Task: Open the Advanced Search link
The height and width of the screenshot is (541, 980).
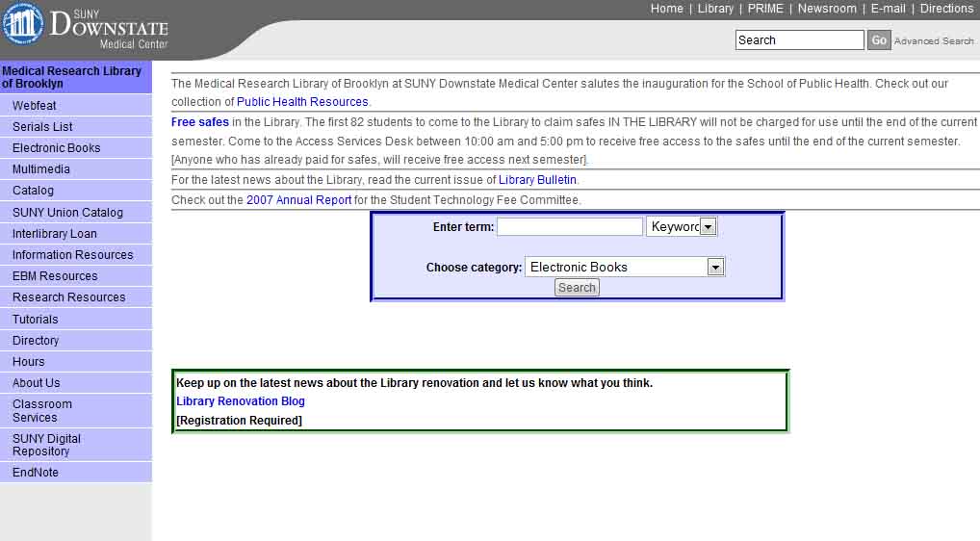Action: [934, 41]
